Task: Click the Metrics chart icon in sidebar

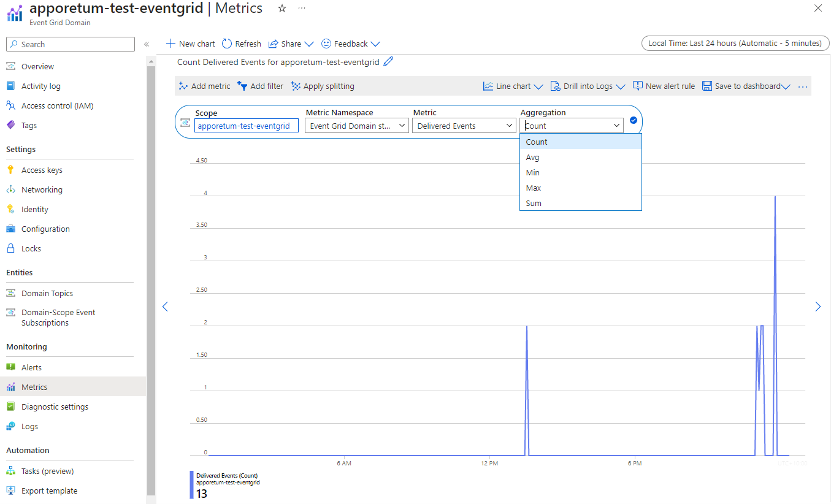Action: pos(10,387)
